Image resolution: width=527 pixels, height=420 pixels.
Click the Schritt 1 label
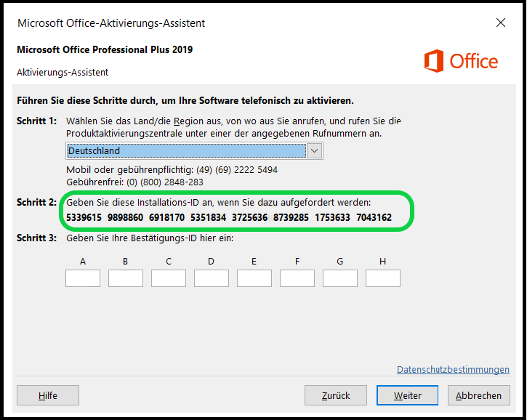[x=36, y=121]
